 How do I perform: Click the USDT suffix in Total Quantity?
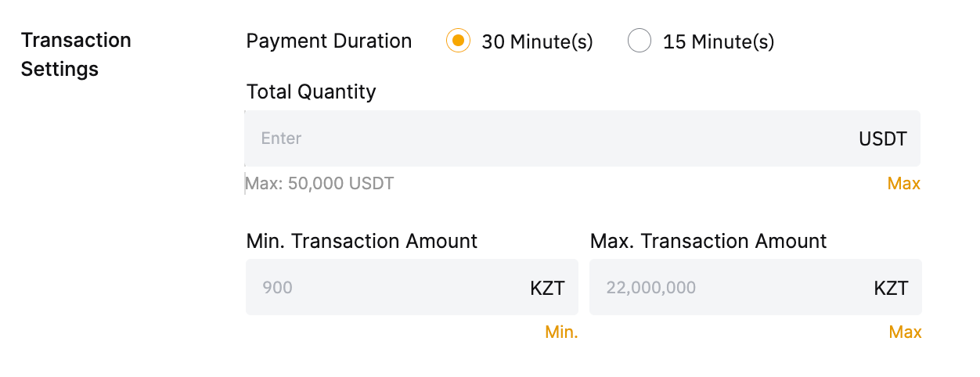pyautogui.click(x=882, y=139)
